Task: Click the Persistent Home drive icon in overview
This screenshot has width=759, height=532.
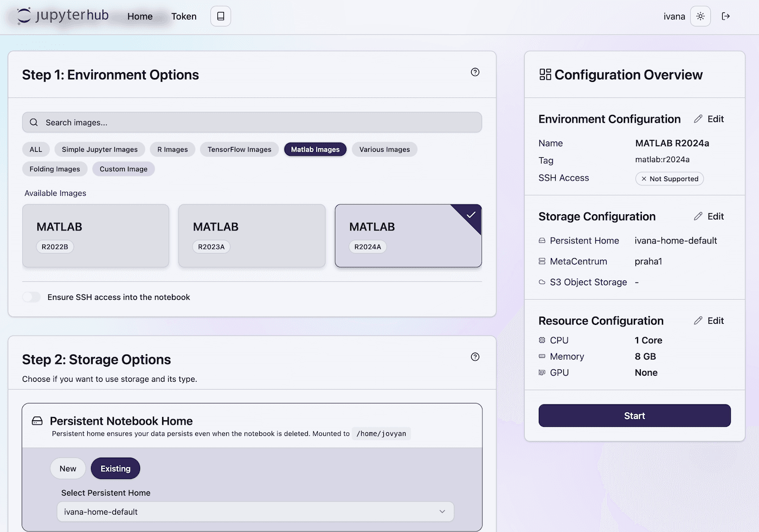Action: coord(542,240)
